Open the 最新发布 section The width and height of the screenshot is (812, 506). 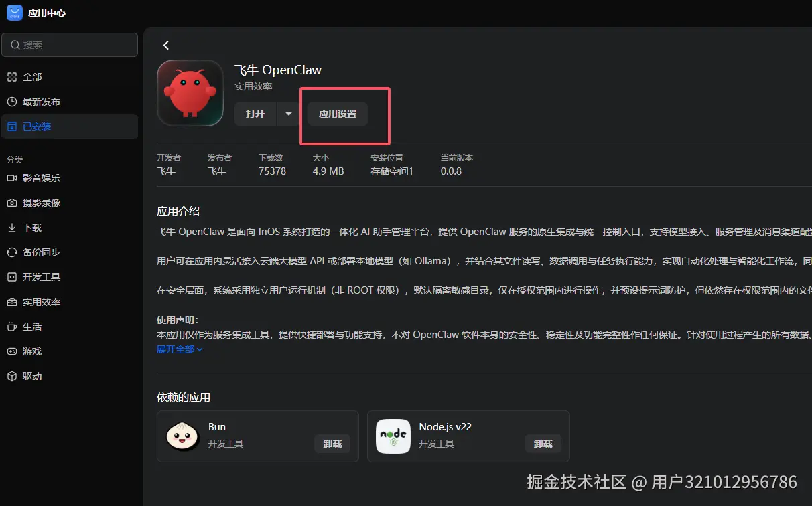tap(70, 102)
